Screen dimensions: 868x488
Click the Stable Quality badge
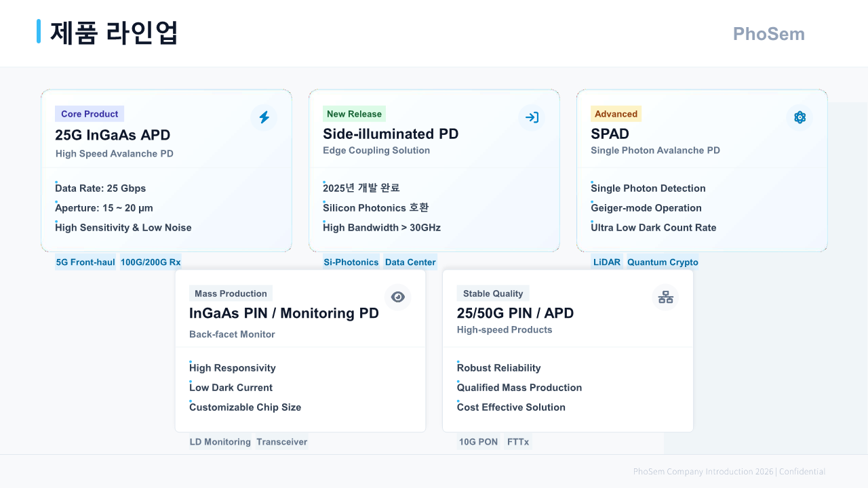493,293
